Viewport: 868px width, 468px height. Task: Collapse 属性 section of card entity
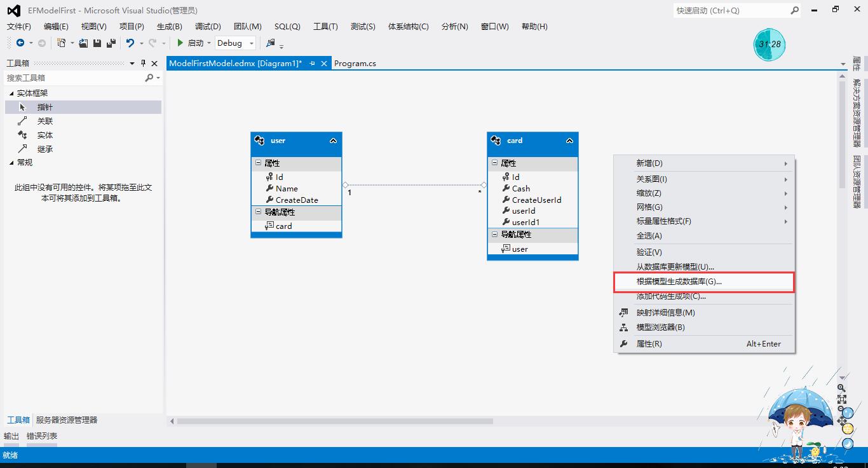494,163
